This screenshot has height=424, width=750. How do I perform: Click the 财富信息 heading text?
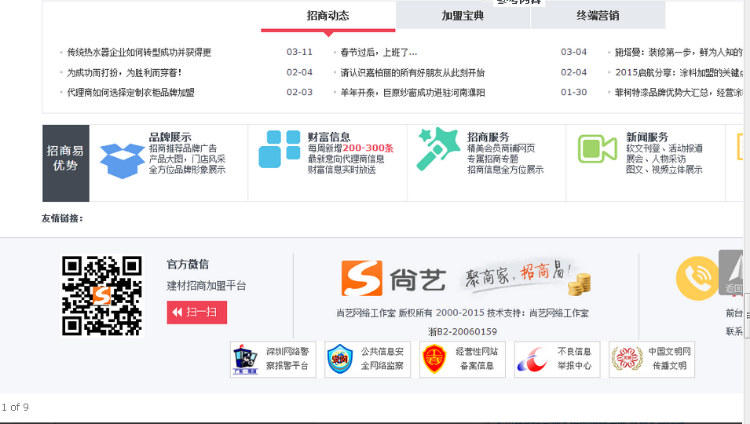pyautogui.click(x=329, y=137)
